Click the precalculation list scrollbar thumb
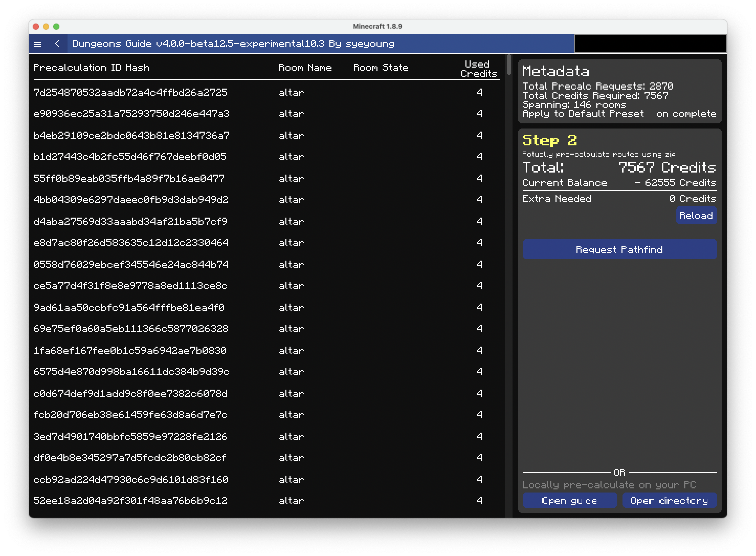 coord(509,65)
